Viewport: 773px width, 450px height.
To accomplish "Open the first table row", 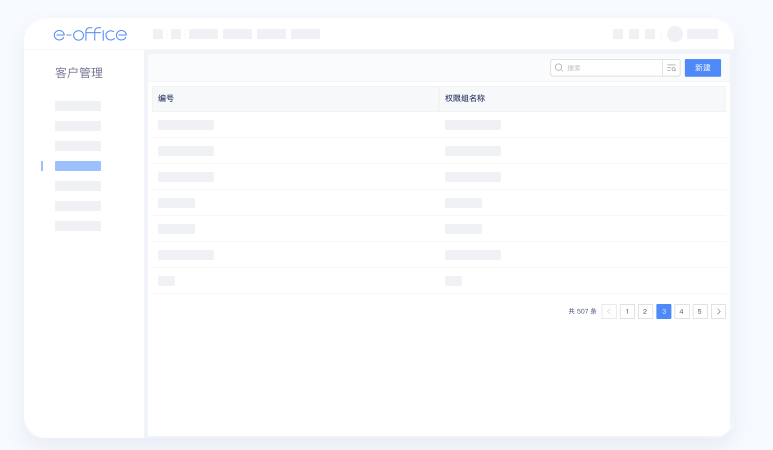I will 186,125.
